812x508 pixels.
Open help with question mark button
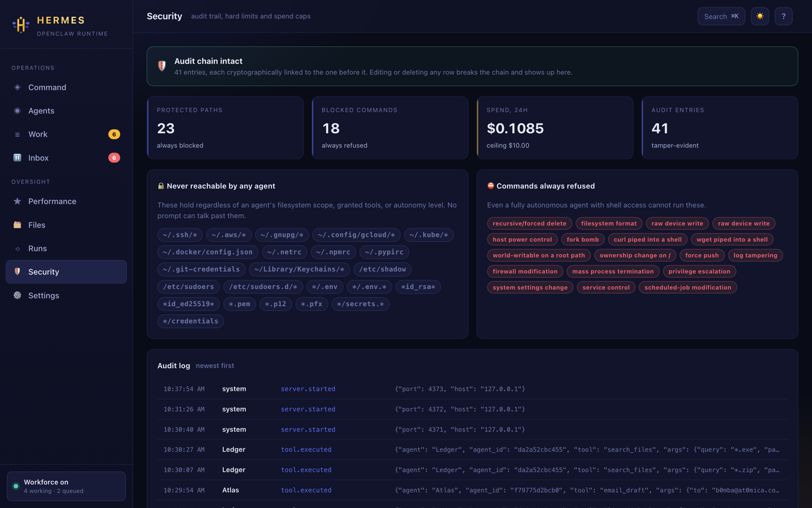click(x=784, y=16)
